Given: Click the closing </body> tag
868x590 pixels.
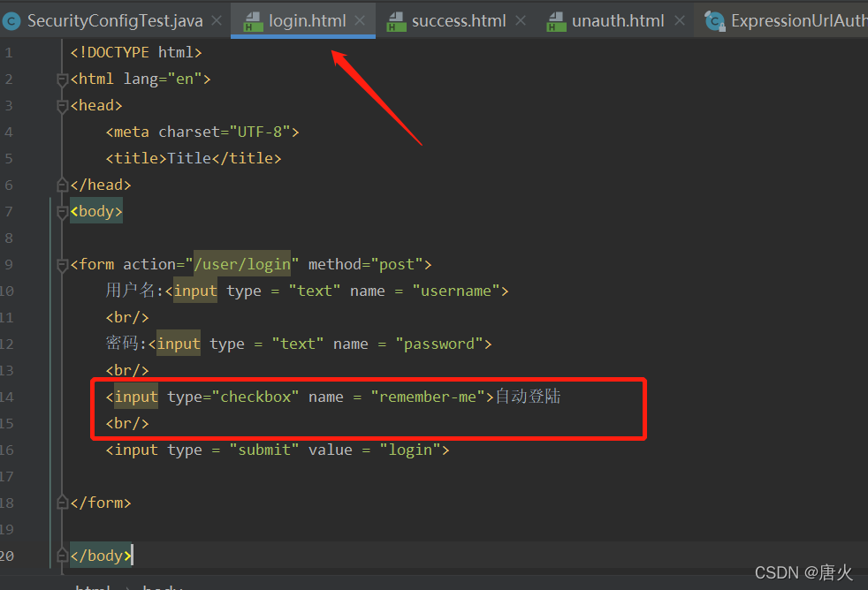Looking at the screenshot, I should pos(101,556).
